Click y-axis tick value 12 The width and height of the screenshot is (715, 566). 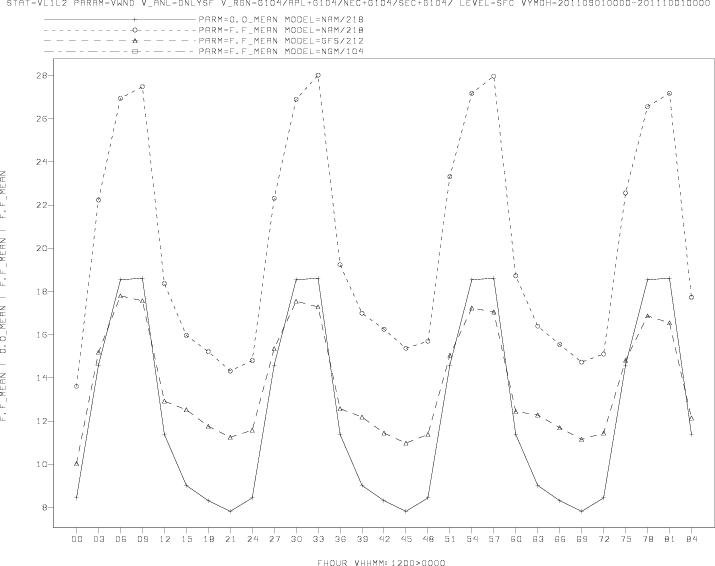click(41, 421)
